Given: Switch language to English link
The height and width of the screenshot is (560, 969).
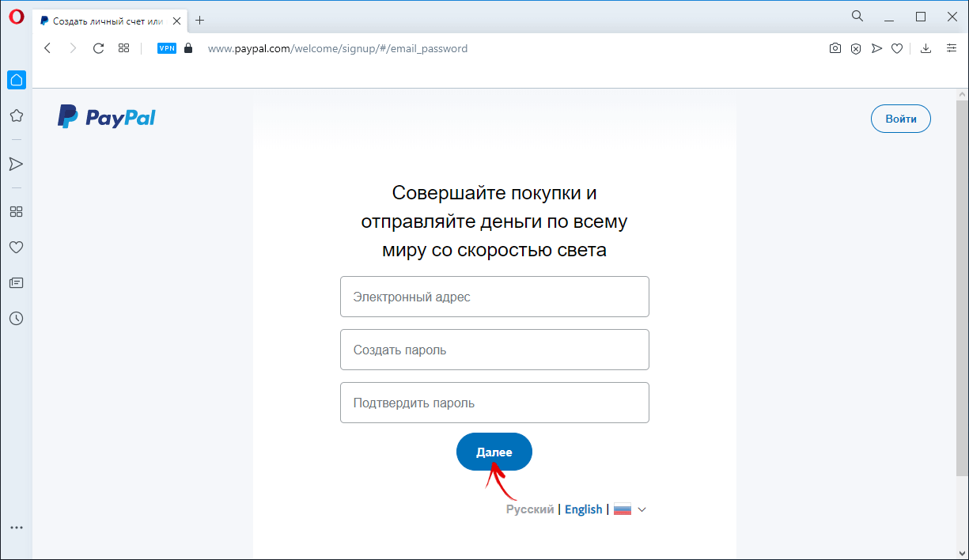Looking at the screenshot, I should pyautogui.click(x=583, y=509).
